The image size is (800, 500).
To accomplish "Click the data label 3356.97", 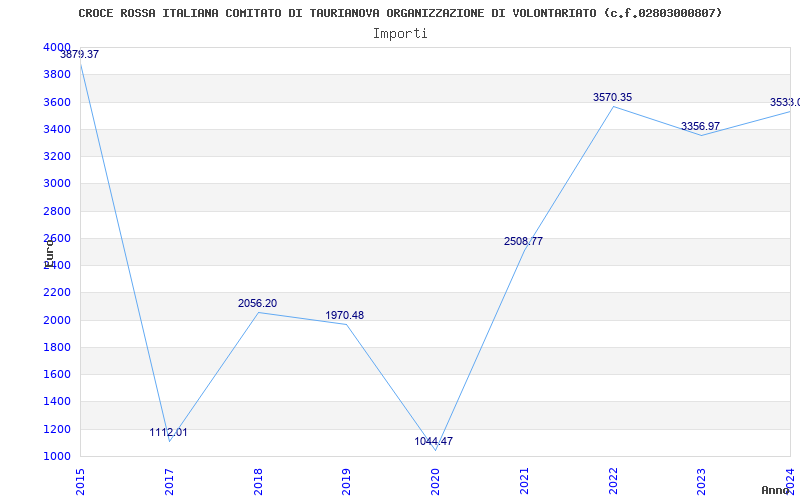I will (x=700, y=127).
